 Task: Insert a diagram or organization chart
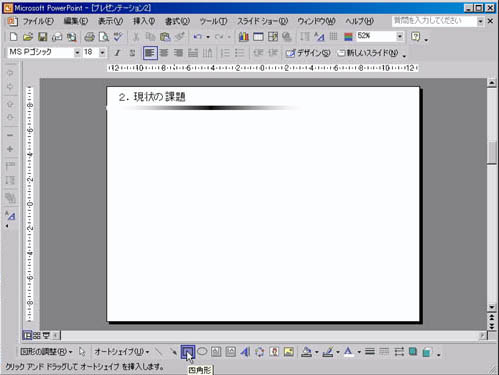(259, 352)
